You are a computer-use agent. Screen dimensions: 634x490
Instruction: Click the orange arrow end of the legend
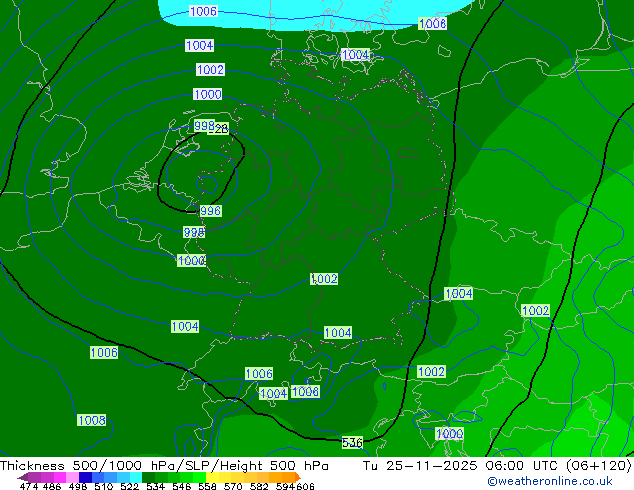[x=298, y=477]
